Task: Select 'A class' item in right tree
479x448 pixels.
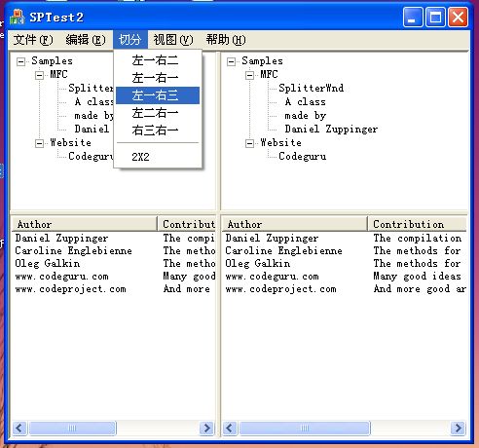Action: (x=305, y=102)
